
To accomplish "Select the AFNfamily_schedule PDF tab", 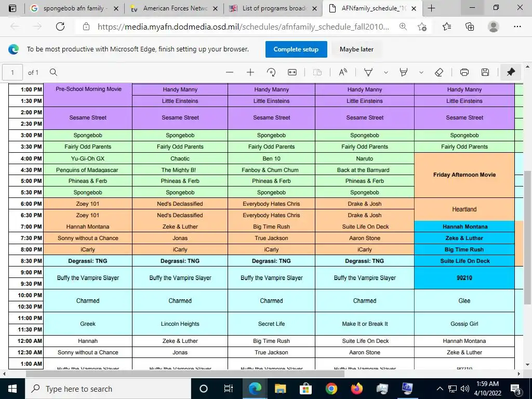I will (373, 8).
